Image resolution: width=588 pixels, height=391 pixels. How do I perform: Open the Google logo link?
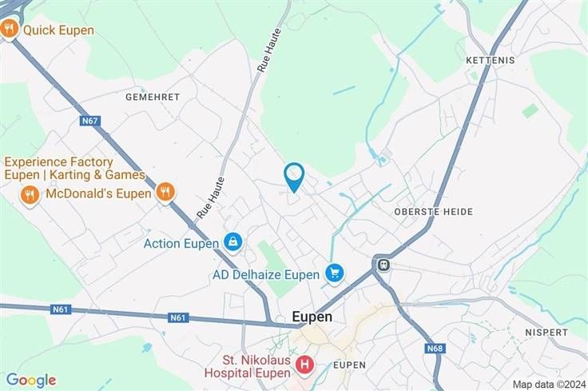pyautogui.click(x=31, y=381)
